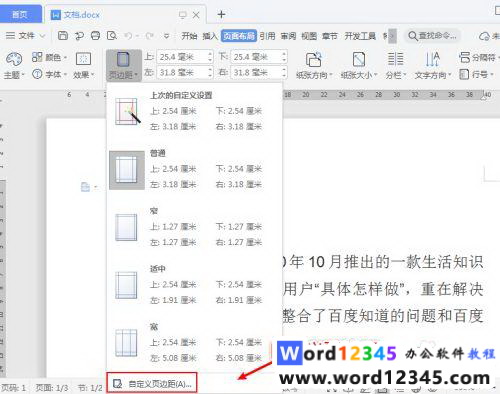The width and height of the screenshot is (500, 394).
Task: Close the 文档.docx tab
Action: pos(196,15)
